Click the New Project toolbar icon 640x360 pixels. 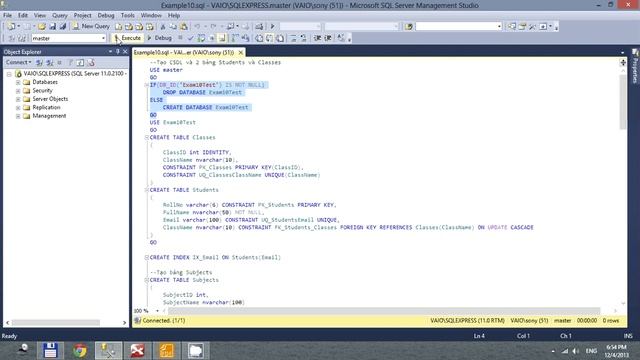click(11, 27)
